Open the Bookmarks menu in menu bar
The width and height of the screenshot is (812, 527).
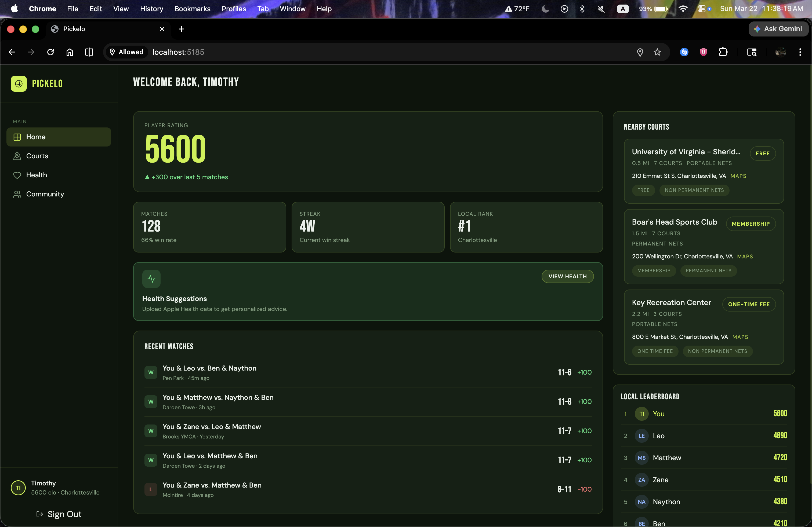point(192,9)
